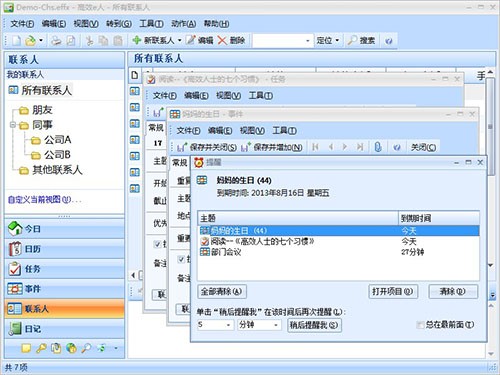Open 动作(A) menu in main window
Image resolution: width=500 pixels, height=375 pixels.
click(x=183, y=24)
